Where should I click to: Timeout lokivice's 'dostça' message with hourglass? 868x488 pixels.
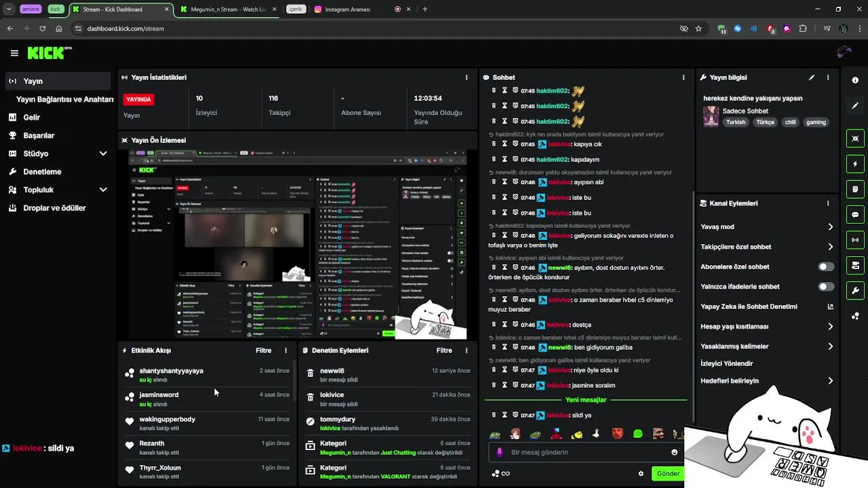click(505, 325)
